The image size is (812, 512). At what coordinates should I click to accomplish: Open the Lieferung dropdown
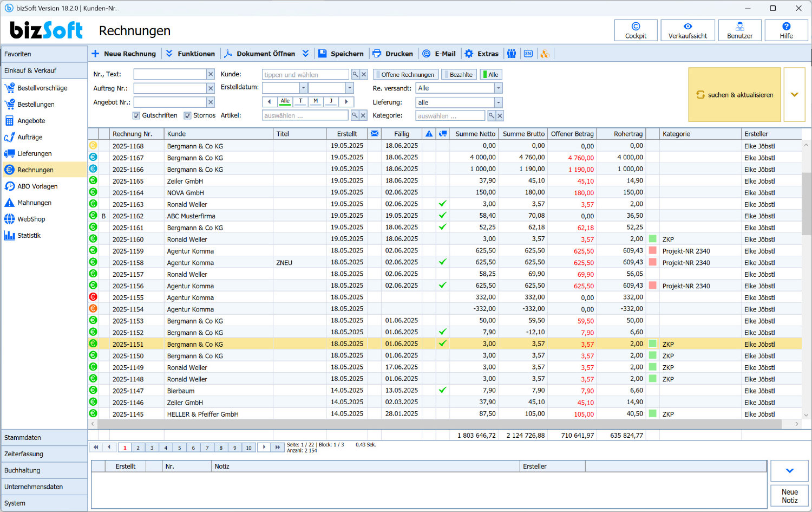(x=499, y=102)
